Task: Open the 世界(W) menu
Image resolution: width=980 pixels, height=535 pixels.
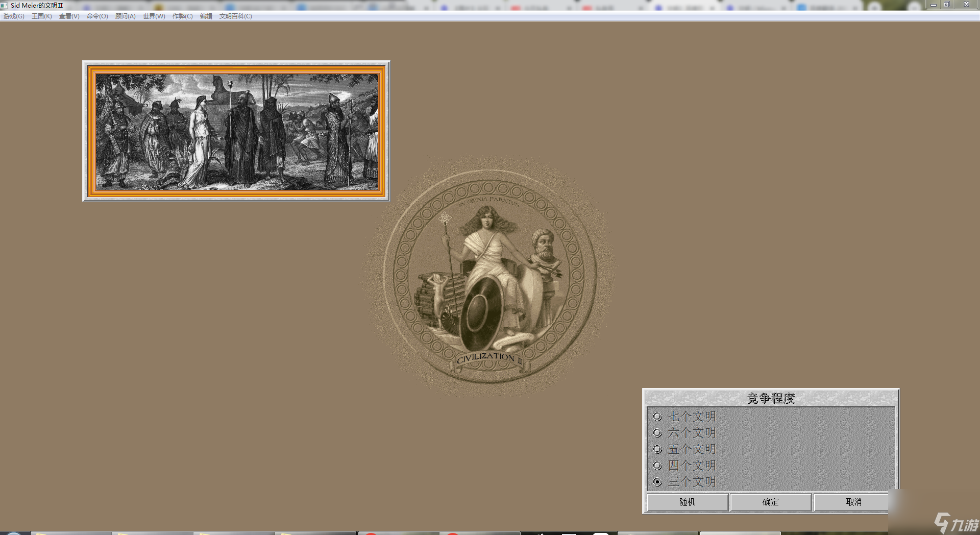Action: 154,16
